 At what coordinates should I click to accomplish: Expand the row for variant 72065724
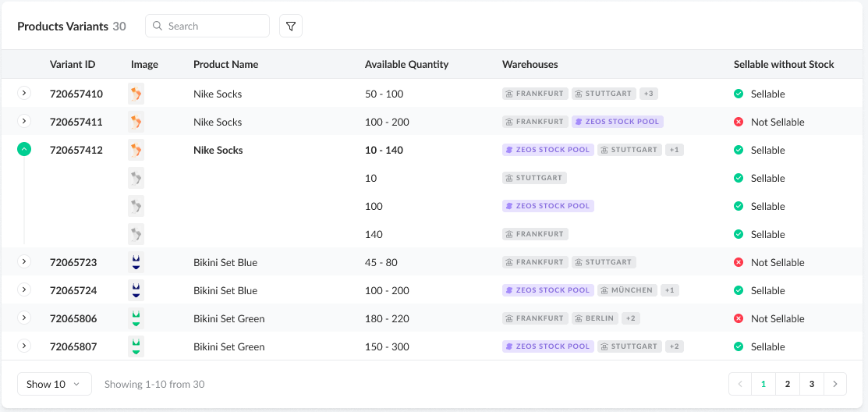[x=24, y=290]
